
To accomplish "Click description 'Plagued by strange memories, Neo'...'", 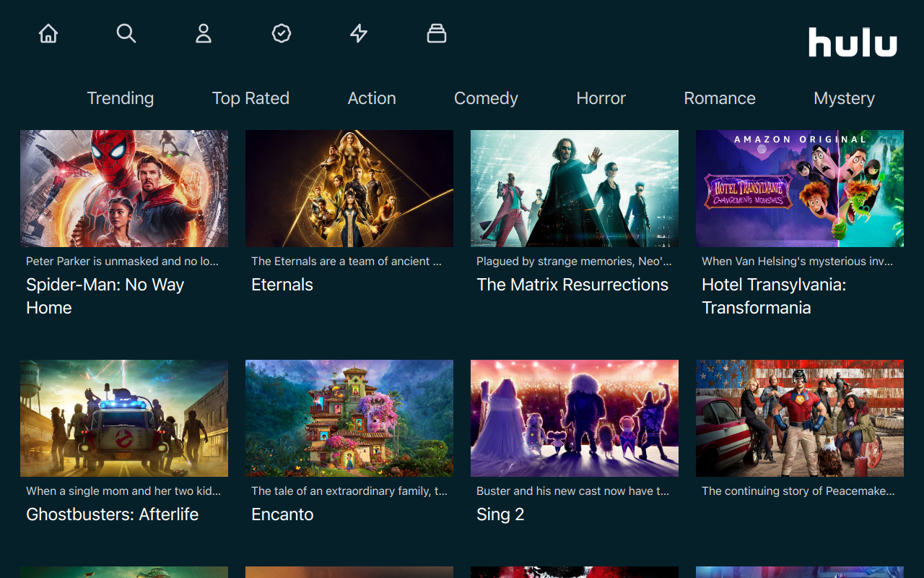I will pyautogui.click(x=574, y=261).
